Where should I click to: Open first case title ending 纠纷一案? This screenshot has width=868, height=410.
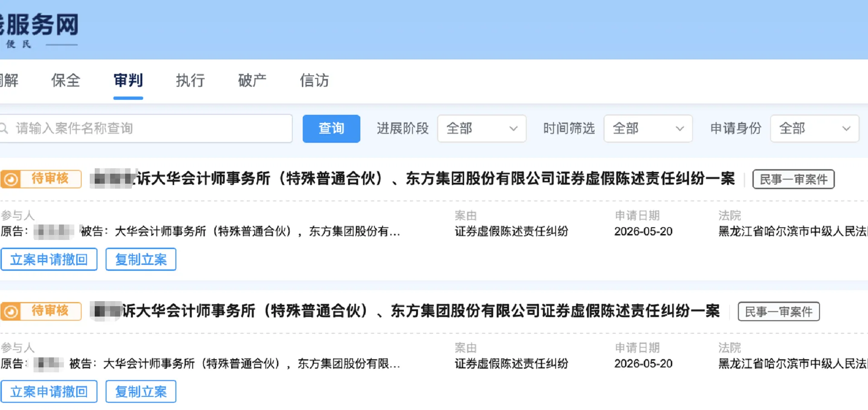pos(412,179)
